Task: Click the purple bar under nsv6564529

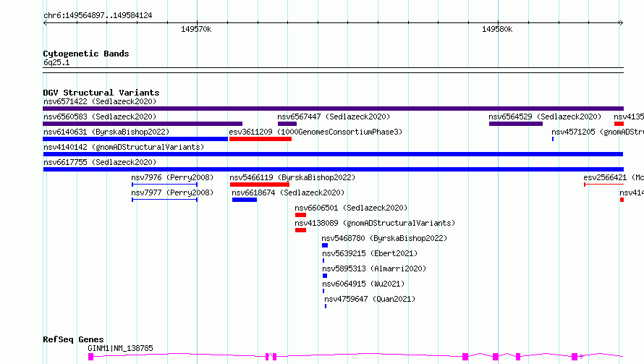Action: coord(516,124)
